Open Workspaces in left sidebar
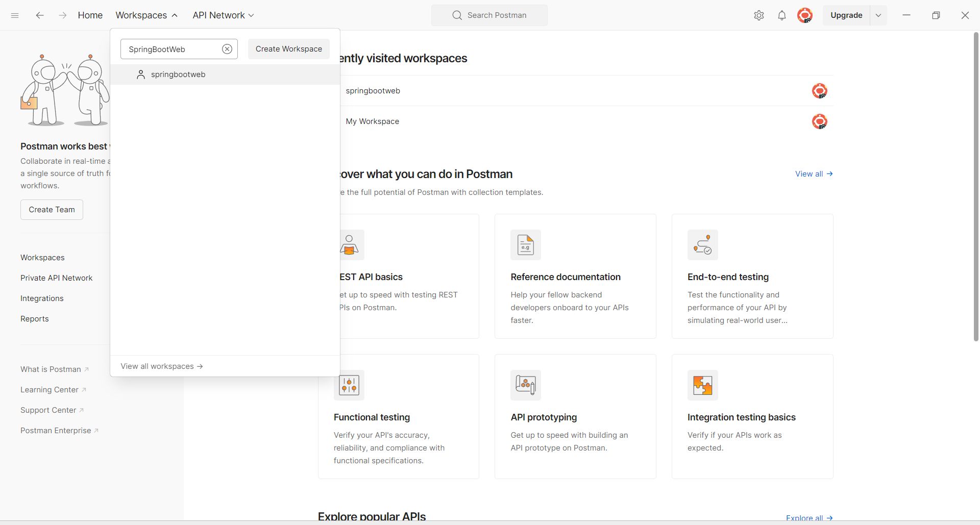Viewport: 980px width, 525px height. coord(42,258)
